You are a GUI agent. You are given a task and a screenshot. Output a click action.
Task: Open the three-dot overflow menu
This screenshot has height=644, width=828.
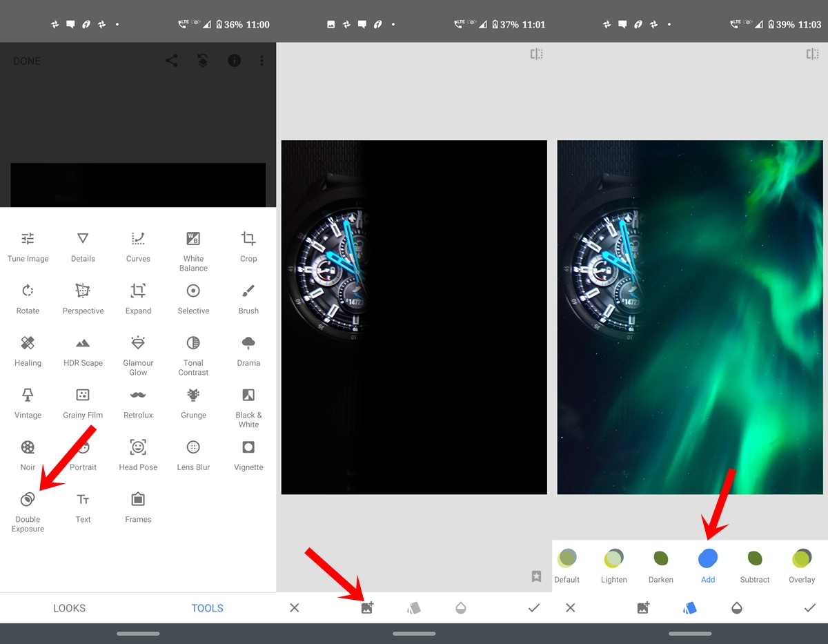[x=262, y=61]
